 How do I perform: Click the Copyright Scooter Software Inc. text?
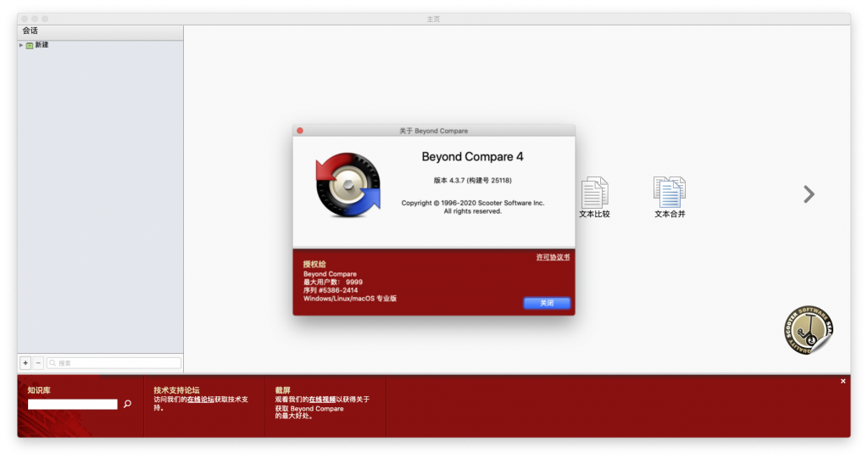473,207
